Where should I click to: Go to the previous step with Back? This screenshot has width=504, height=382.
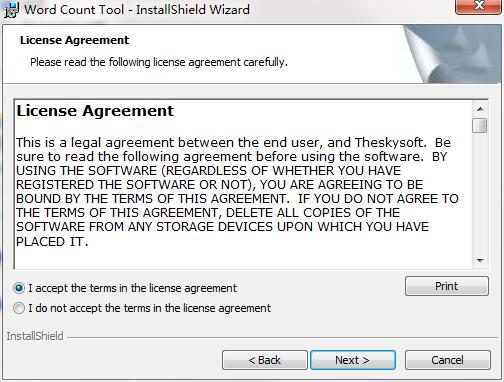(265, 360)
